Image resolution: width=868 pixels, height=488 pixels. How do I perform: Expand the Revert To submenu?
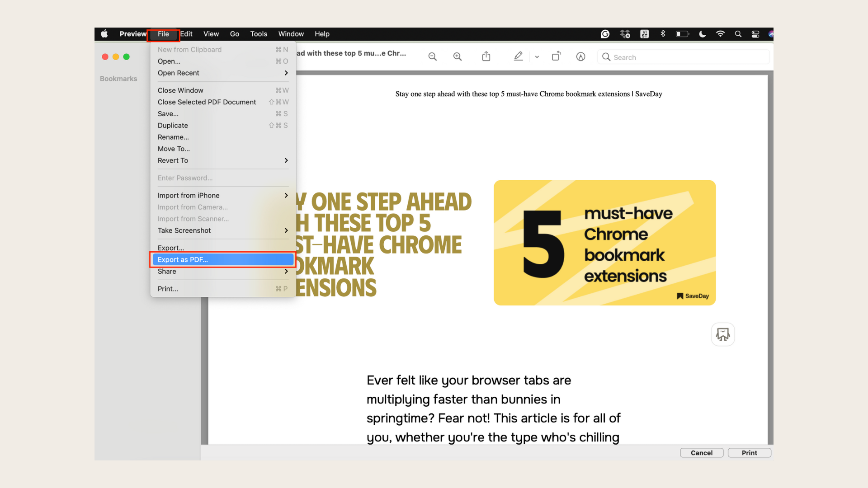coord(223,161)
